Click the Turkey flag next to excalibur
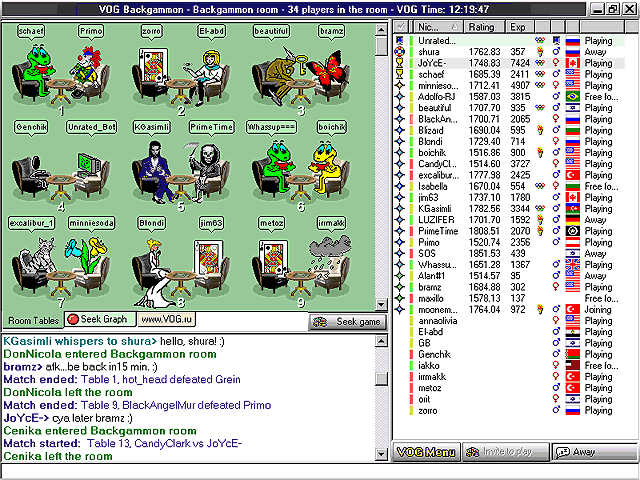This screenshot has height=480, width=640. pos(573,175)
